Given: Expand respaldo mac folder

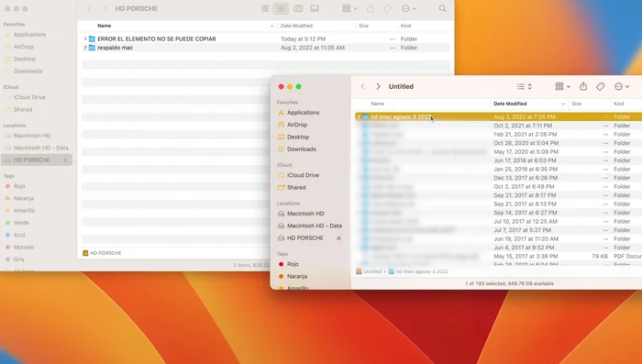Looking at the screenshot, I should pyautogui.click(x=85, y=48).
